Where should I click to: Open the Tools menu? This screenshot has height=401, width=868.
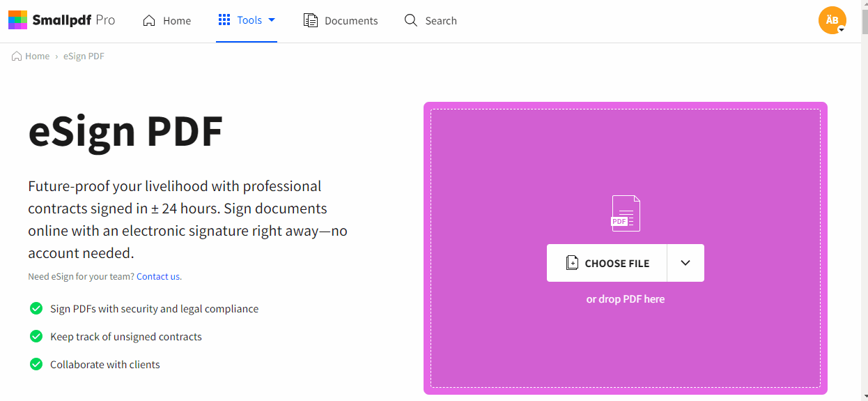coord(247,20)
